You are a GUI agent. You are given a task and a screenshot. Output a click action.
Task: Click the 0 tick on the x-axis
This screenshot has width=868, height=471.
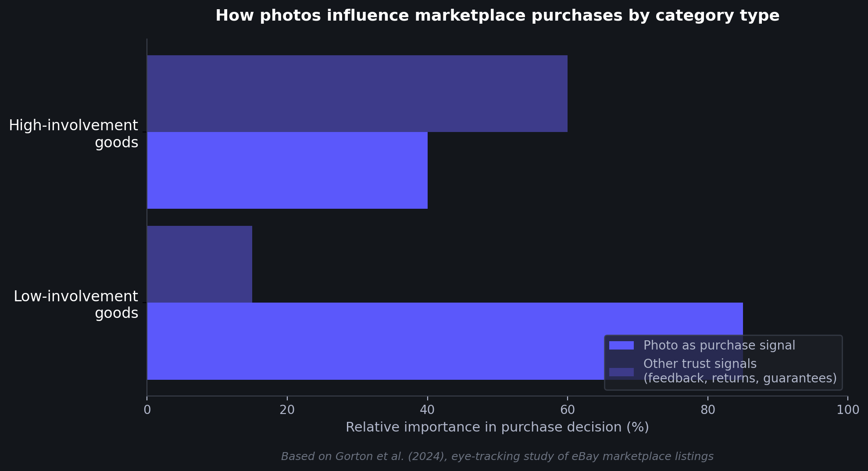click(x=147, y=410)
